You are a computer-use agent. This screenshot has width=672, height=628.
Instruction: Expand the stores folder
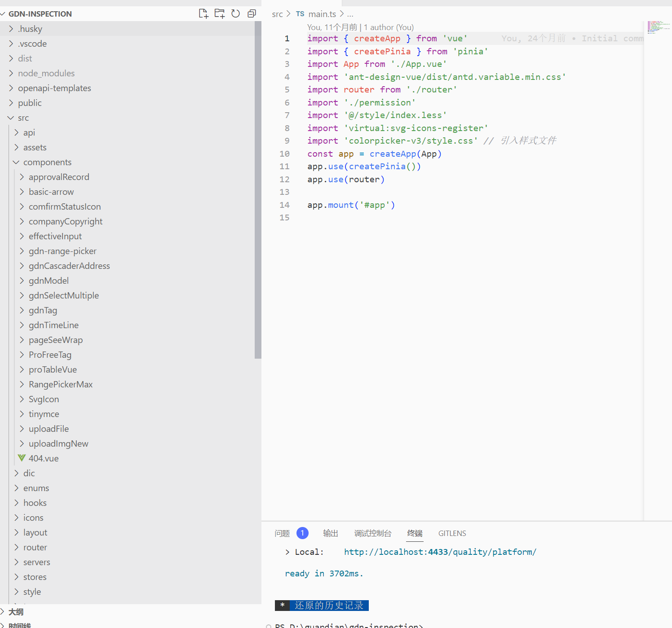point(17,577)
